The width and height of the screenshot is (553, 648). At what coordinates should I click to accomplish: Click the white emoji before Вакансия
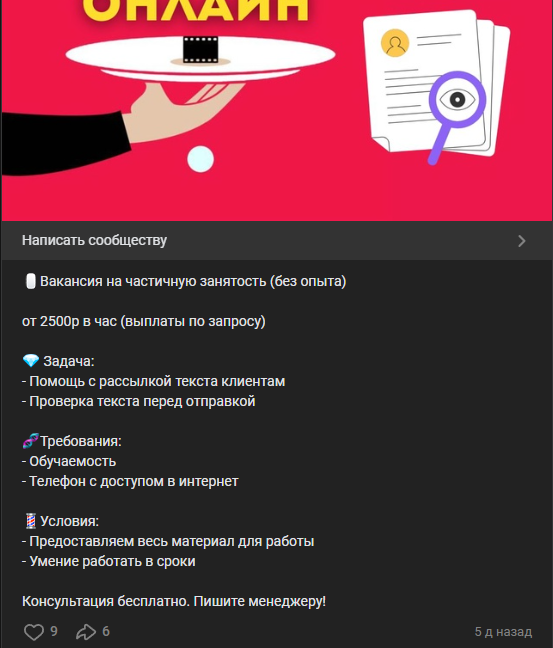[31, 281]
